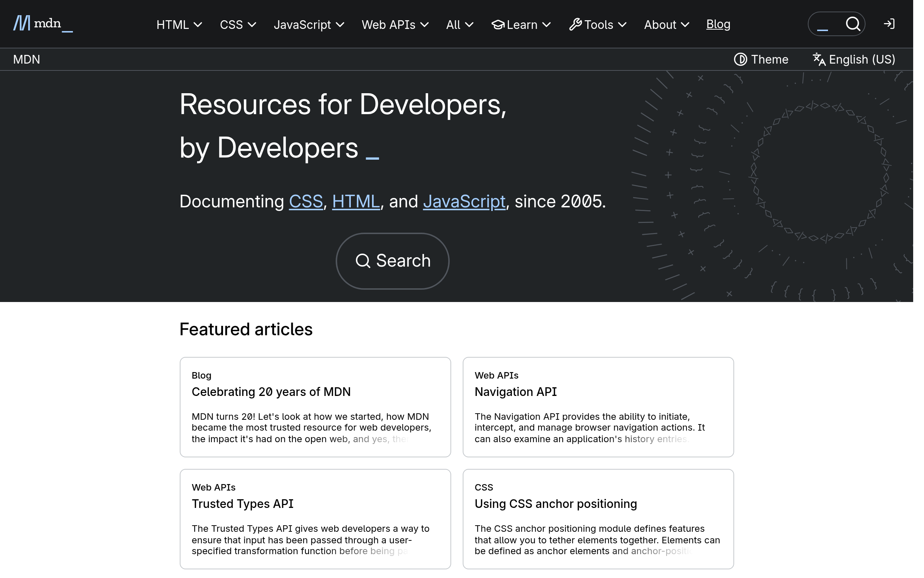Screen dimensions: 924x578
Task: Expand the JavaScript menu chevron
Action: pos(340,25)
